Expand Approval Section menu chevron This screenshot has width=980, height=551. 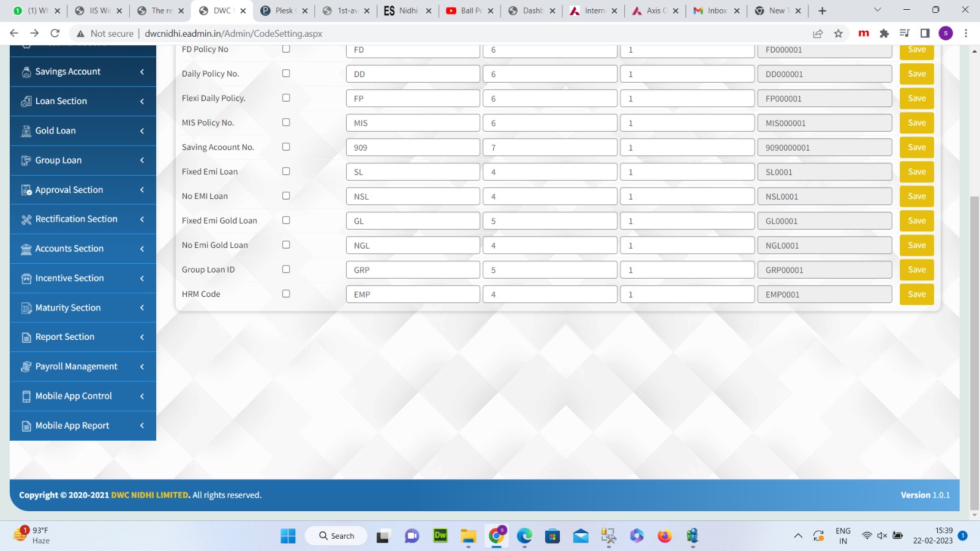(x=142, y=190)
